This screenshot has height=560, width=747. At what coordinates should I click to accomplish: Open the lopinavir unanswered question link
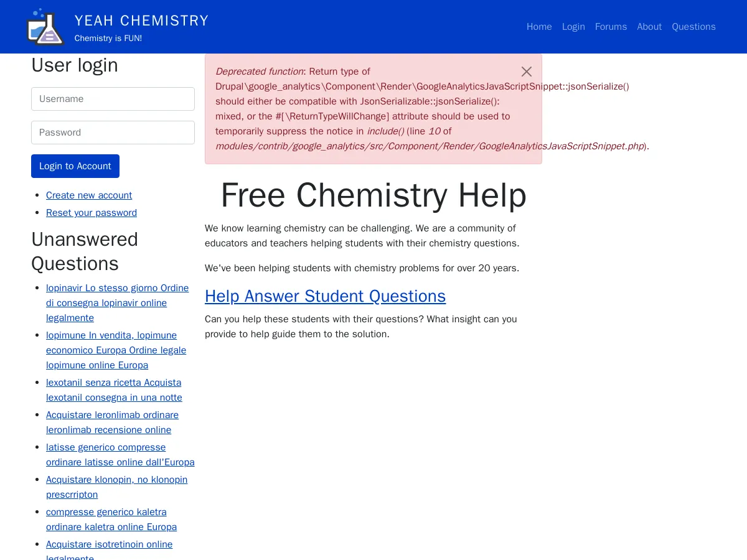pos(117,303)
